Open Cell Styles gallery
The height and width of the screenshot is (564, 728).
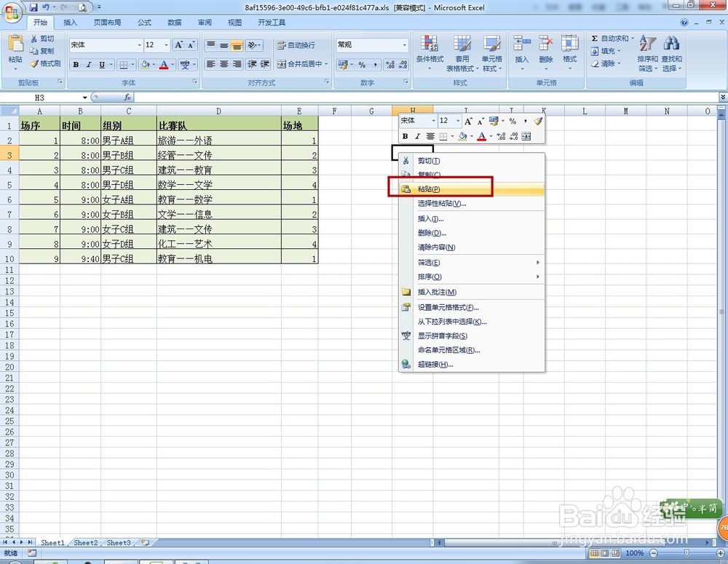click(x=492, y=53)
